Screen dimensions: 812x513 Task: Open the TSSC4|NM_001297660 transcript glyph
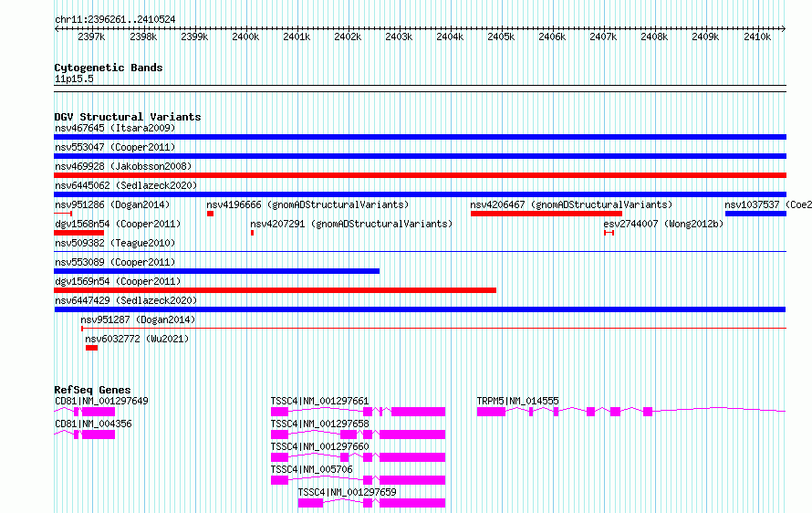pos(358,457)
